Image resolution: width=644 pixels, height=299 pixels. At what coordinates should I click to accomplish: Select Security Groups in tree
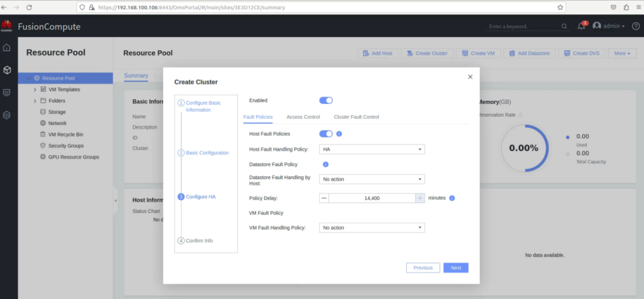click(66, 146)
